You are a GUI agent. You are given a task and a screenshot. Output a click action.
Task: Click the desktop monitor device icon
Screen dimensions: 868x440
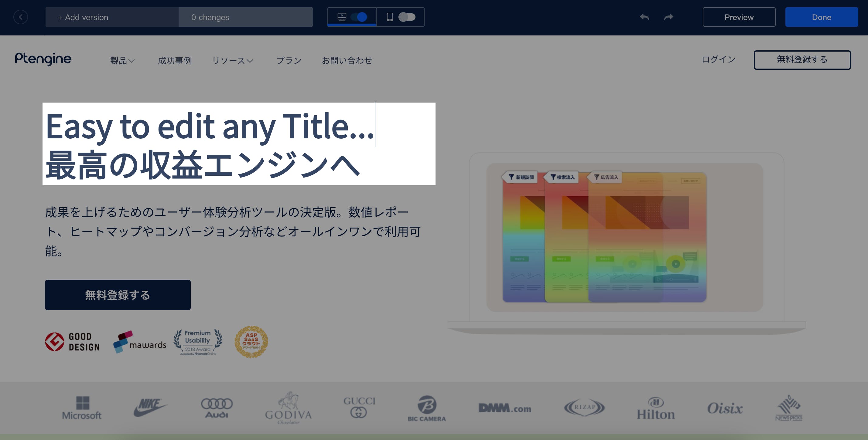coord(342,17)
